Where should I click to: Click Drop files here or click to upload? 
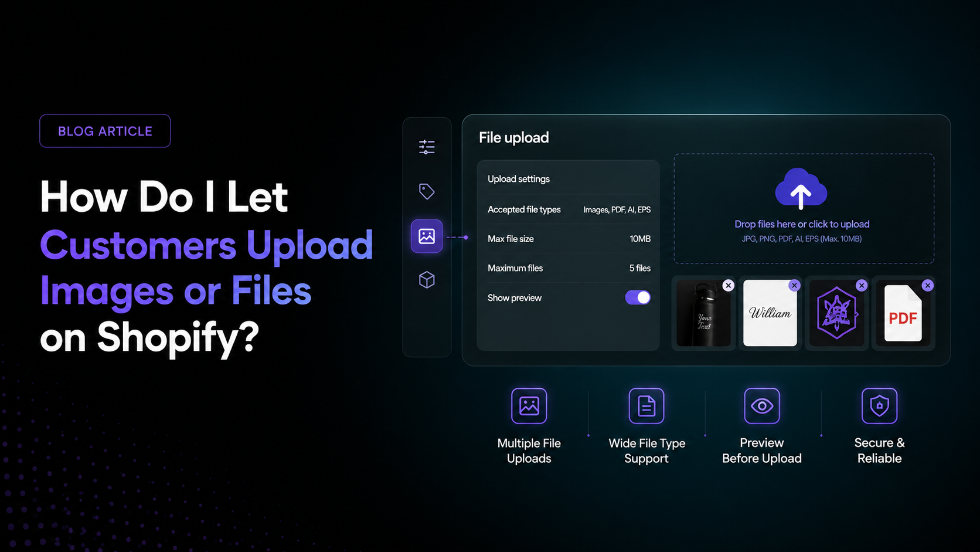coord(802,224)
